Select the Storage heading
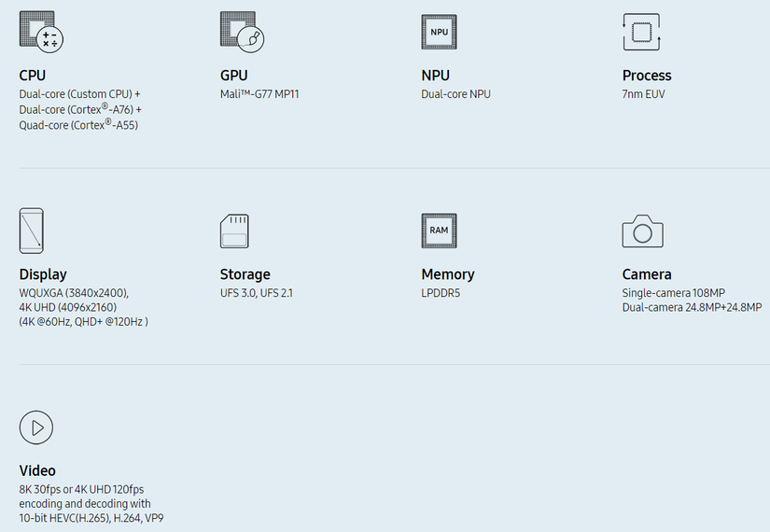Viewport: 770px width, 532px height. pyautogui.click(x=245, y=274)
